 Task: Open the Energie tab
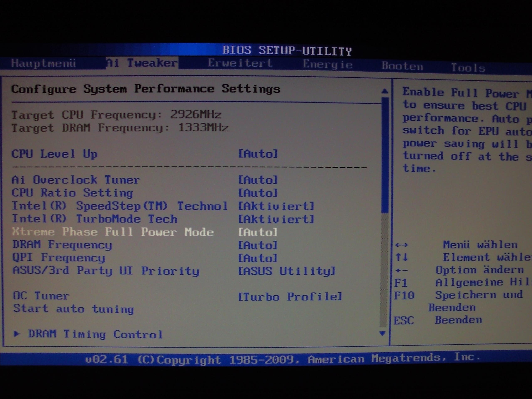[x=327, y=64]
